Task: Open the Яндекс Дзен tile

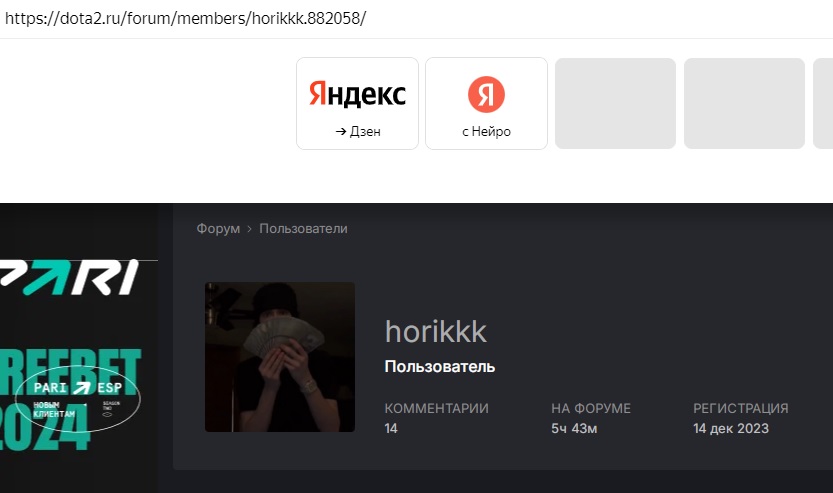Action: [x=357, y=104]
